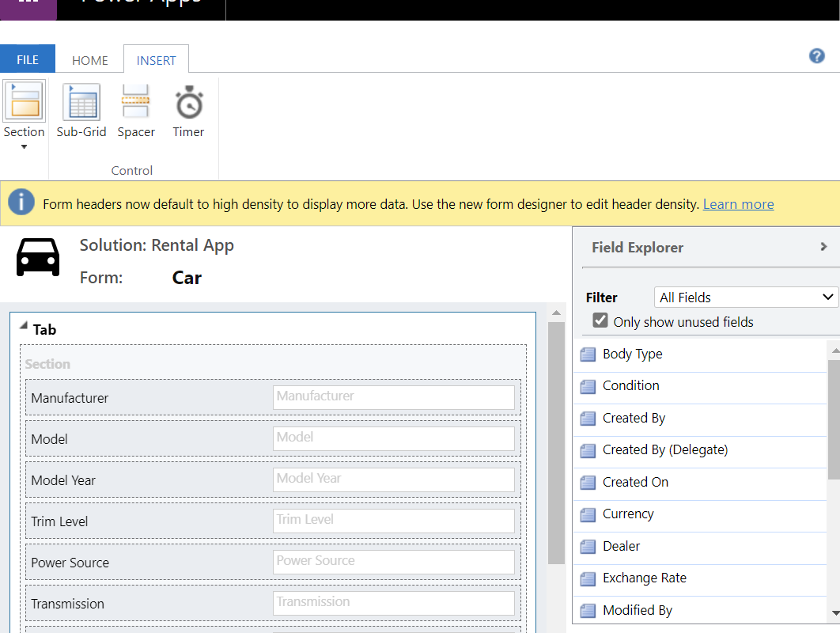Insert a Timer control

click(x=188, y=102)
